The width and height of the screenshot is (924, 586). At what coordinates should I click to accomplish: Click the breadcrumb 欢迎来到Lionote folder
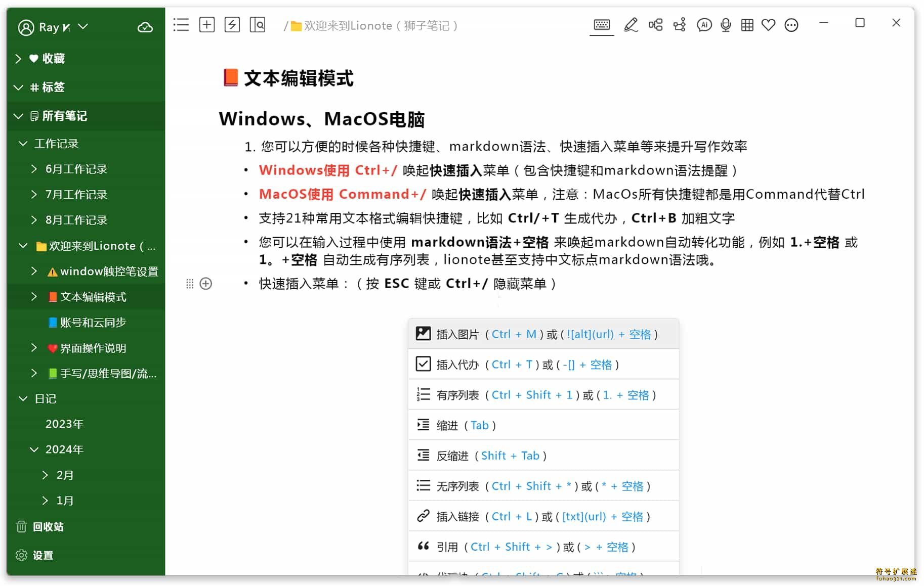click(374, 26)
